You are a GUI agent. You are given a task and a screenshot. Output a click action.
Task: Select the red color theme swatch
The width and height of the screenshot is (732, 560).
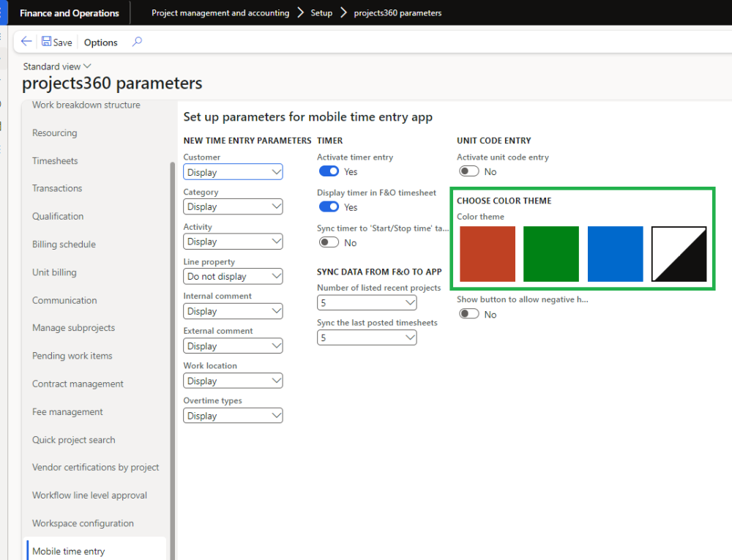[x=488, y=254]
